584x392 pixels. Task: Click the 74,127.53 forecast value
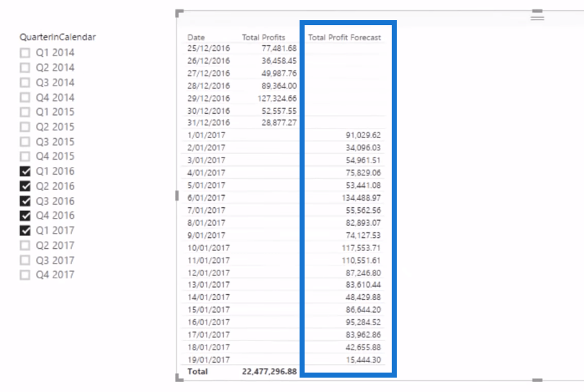363,235
